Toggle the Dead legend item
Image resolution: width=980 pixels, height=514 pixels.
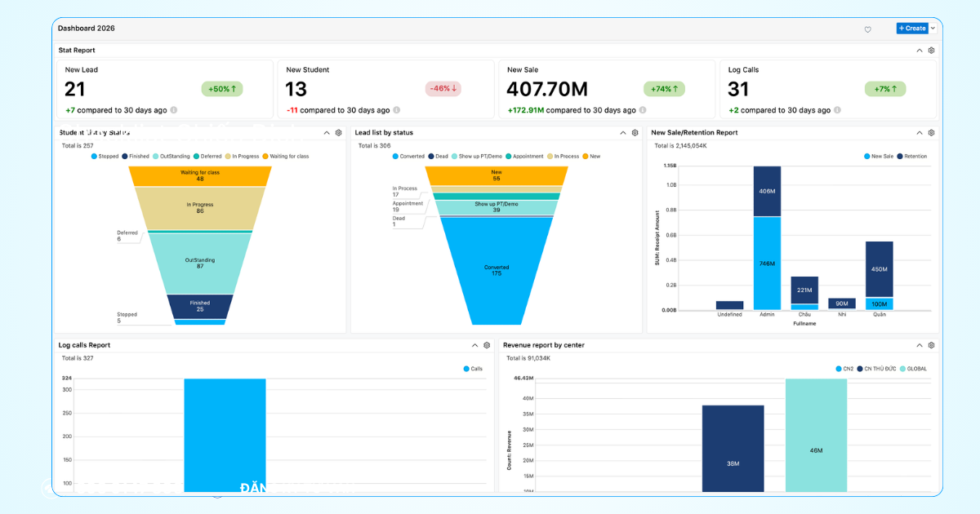(x=439, y=156)
